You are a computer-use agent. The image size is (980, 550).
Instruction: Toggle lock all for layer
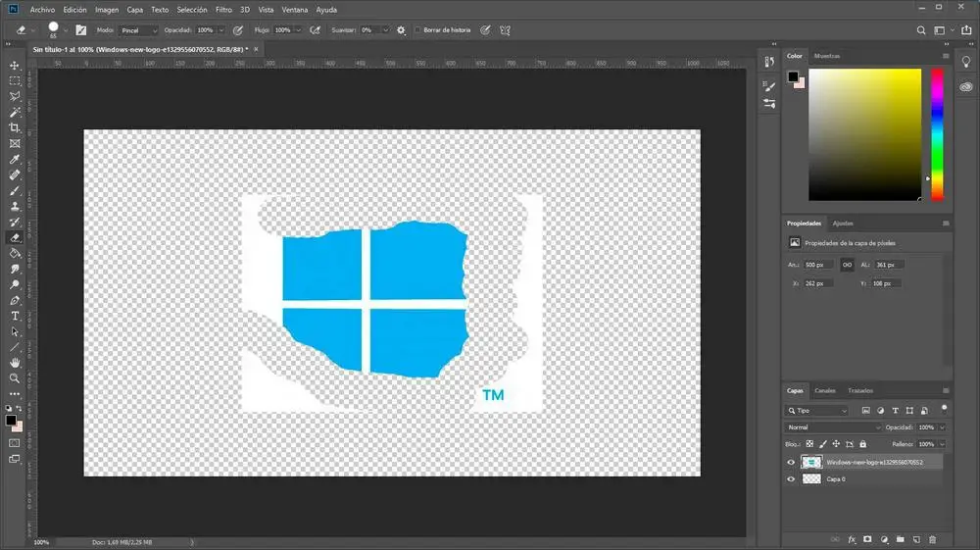point(862,444)
